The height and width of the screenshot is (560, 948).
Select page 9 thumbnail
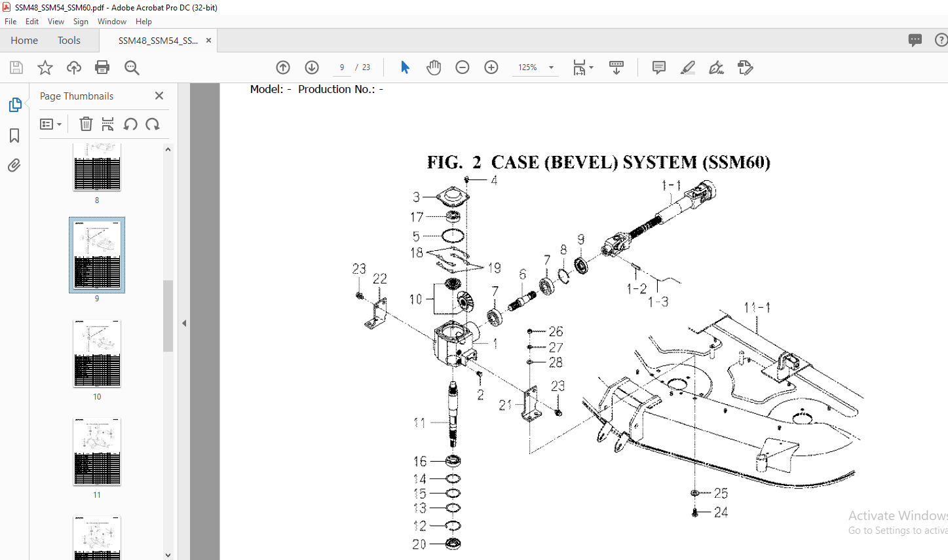[x=97, y=255]
